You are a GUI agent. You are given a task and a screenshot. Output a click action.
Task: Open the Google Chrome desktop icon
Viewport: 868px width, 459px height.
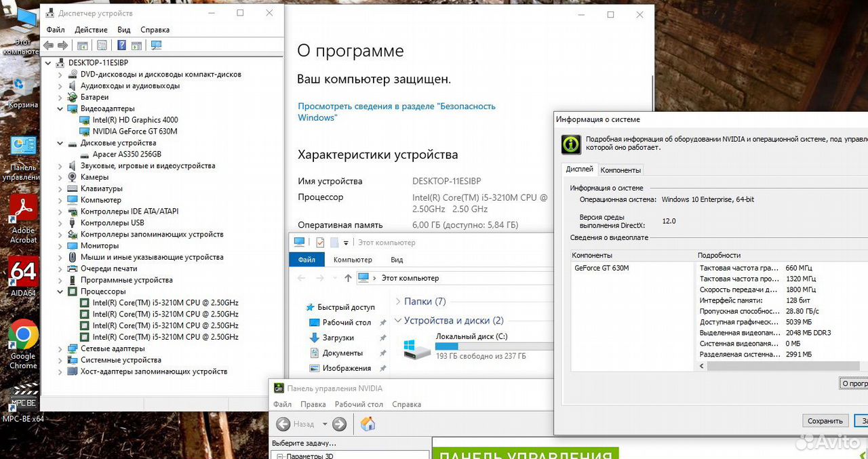click(x=23, y=344)
